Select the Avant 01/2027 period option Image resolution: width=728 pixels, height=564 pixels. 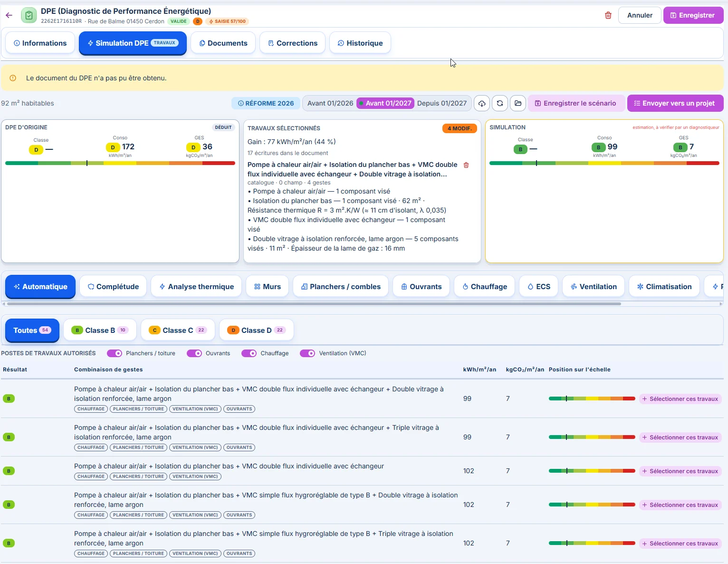click(385, 103)
